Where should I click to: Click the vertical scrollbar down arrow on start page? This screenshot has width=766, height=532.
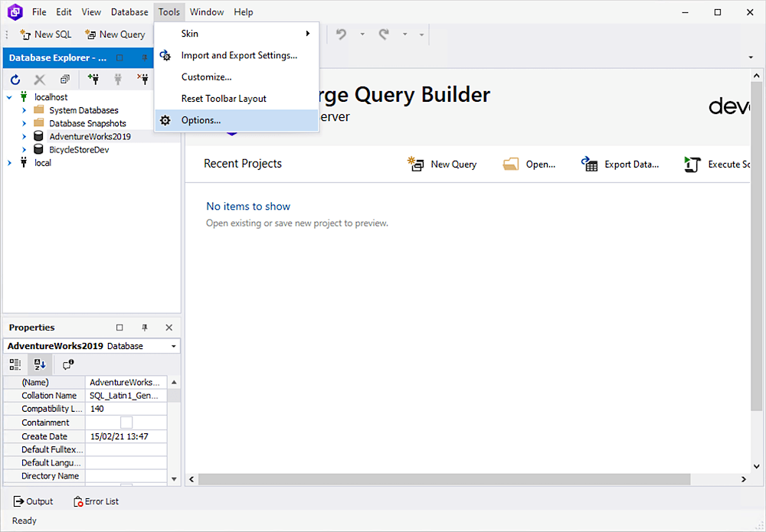pyautogui.click(x=756, y=466)
